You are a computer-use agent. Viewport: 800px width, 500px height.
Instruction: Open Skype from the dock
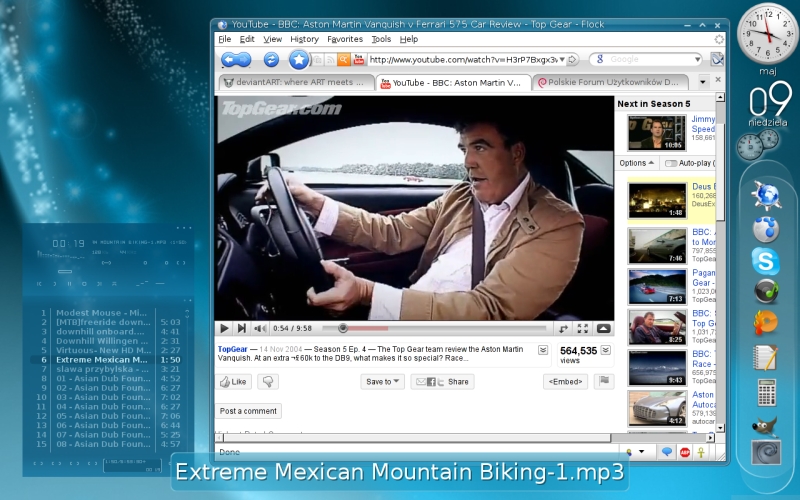pyautogui.click(x=766, y=261)
